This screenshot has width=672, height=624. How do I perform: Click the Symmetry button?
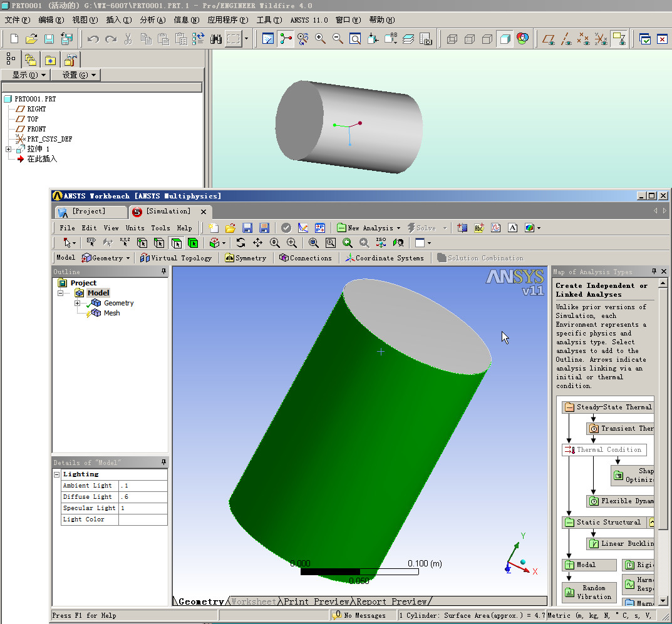[246, 258]
